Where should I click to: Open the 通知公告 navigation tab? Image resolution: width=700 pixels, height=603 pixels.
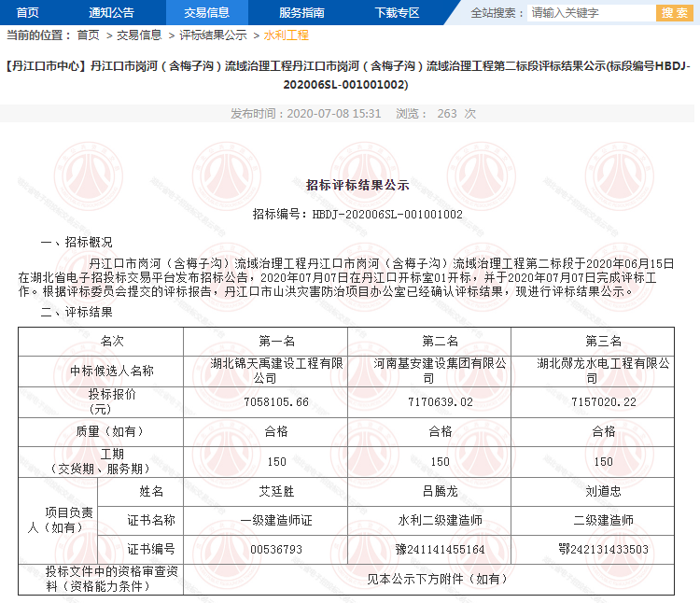[x=111, y=12]
